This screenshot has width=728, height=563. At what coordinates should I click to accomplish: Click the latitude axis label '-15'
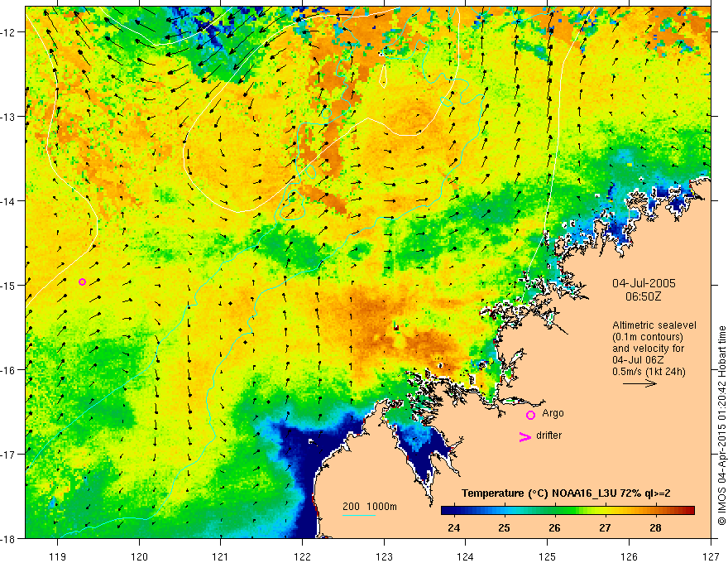(7, 285)
